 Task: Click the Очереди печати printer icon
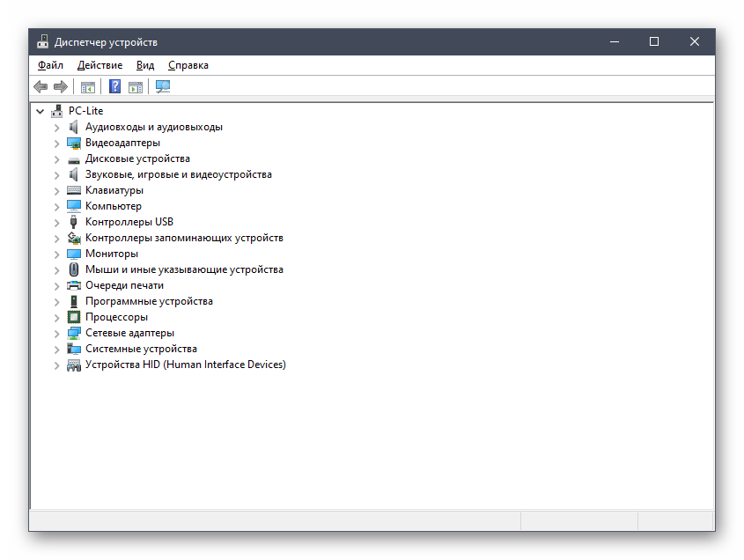coord(74,285)
